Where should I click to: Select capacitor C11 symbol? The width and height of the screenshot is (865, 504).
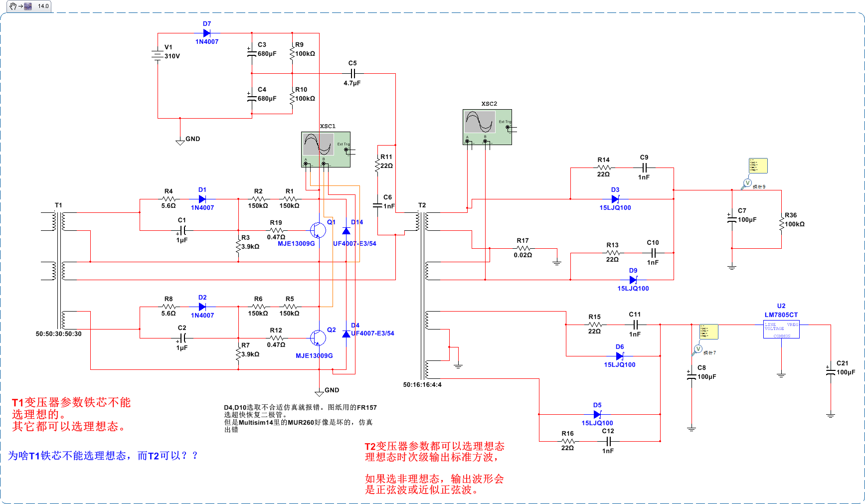coord(635,325)
